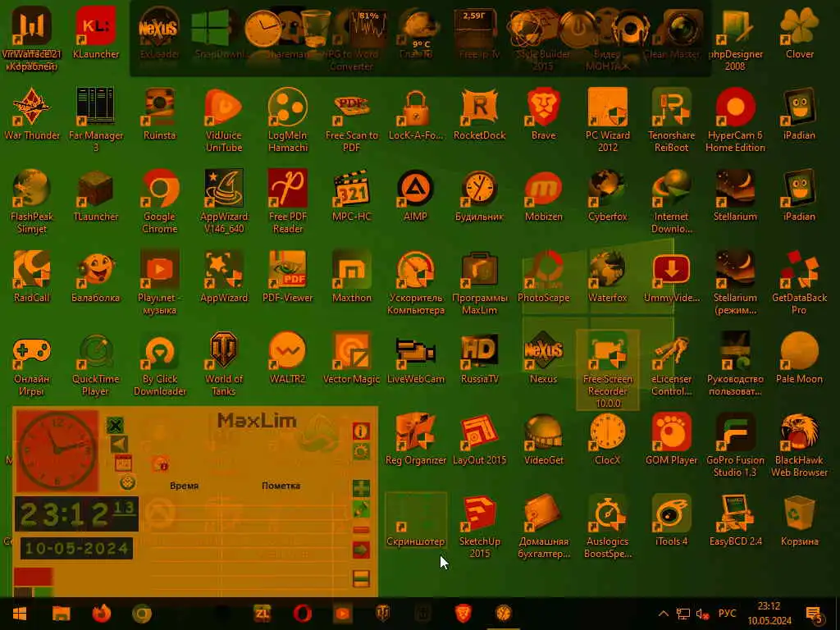Launch the Скриншотер shortcut
This screenshot has width=840, height=630.
415,521
